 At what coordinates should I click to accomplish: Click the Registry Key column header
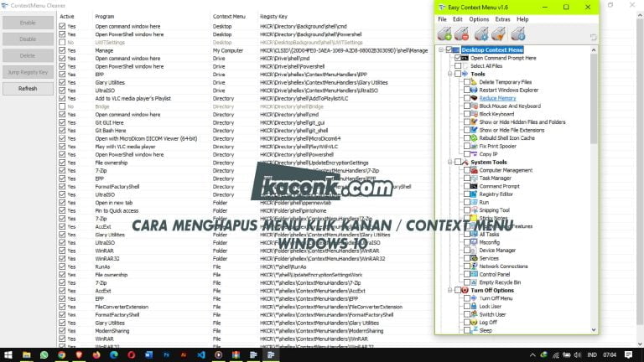(273, 17)
